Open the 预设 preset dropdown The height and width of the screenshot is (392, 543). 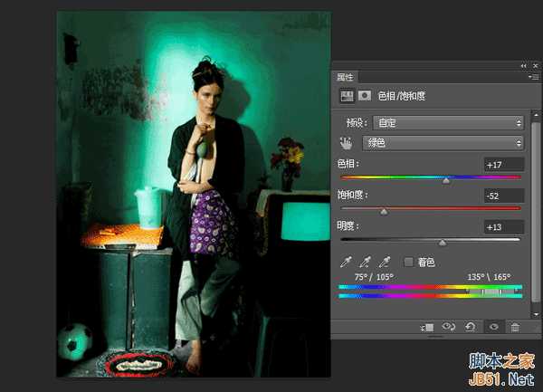443,122
